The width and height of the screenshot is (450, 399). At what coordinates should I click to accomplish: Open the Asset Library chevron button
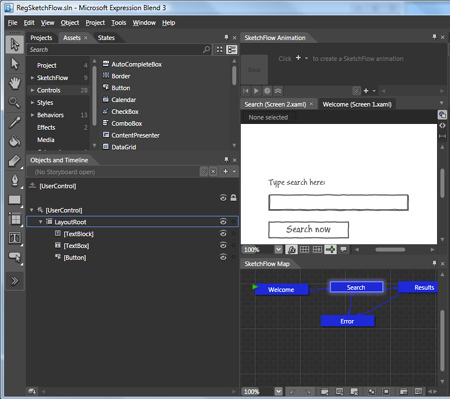(x=15, y=281)
